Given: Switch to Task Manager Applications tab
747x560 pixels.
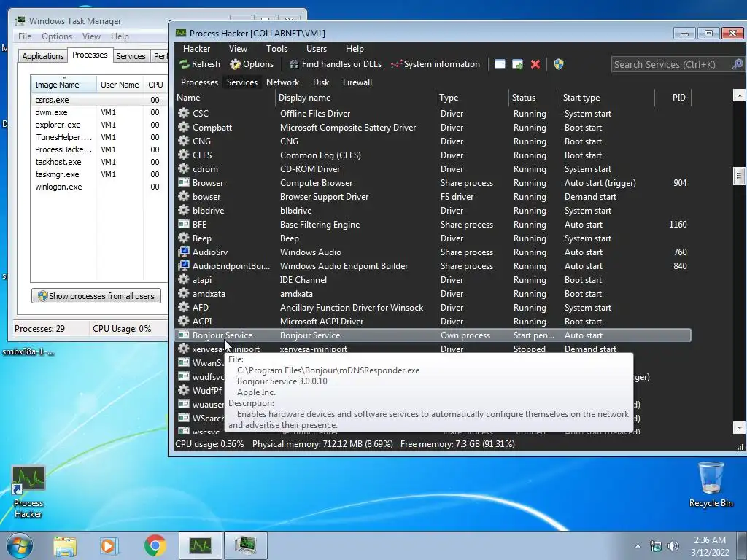Looking at the screenshot, I should [43, 56].
